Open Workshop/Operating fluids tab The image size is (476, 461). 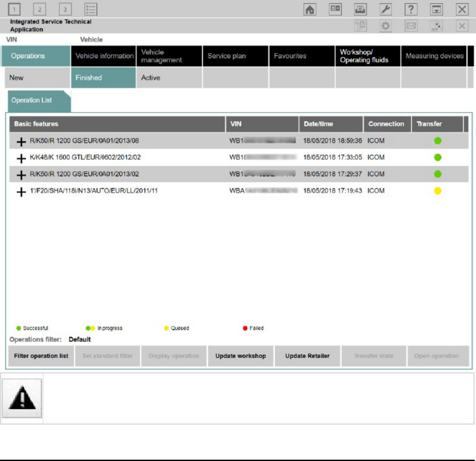click(368, 56)
